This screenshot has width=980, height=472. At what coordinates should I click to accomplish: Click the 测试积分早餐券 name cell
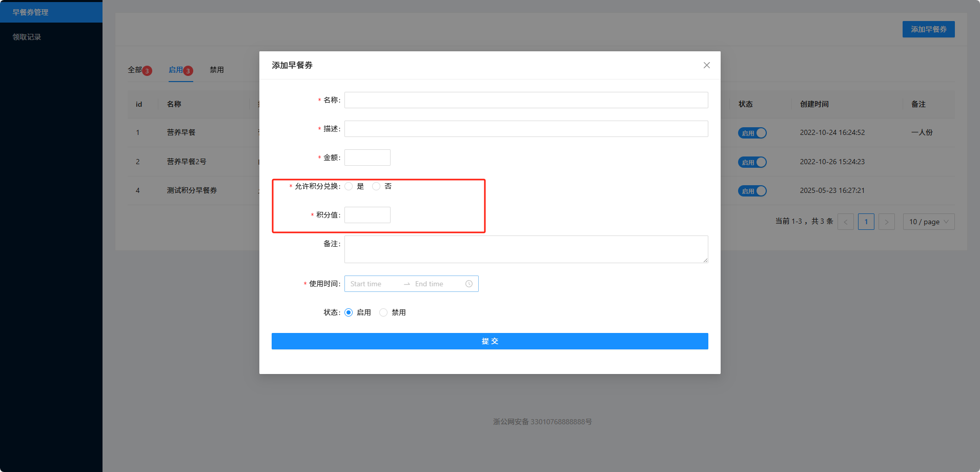click(192, 190)
